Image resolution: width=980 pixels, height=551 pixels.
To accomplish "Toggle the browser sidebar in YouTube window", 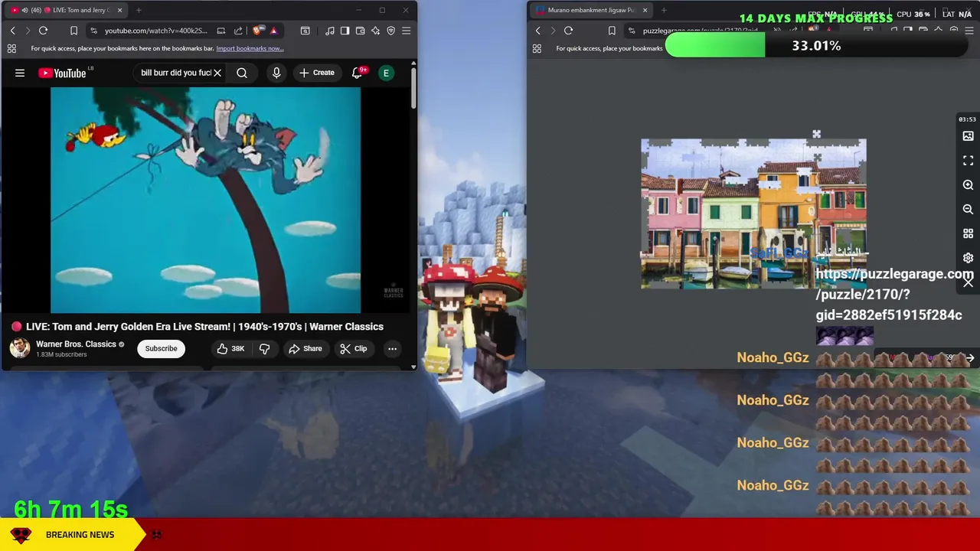I will click(345, 31).
